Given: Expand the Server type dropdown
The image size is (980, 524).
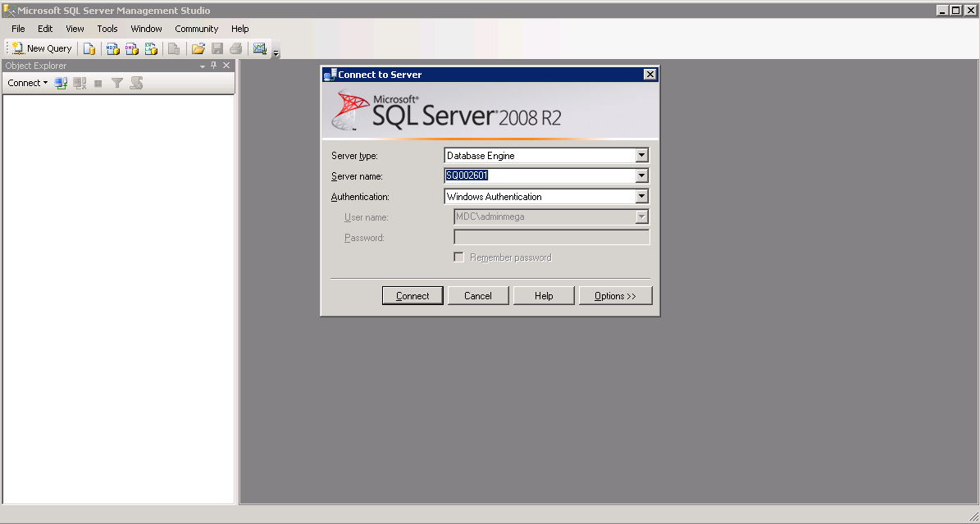Looking at the screenshot, I should [x=641, y=156].
